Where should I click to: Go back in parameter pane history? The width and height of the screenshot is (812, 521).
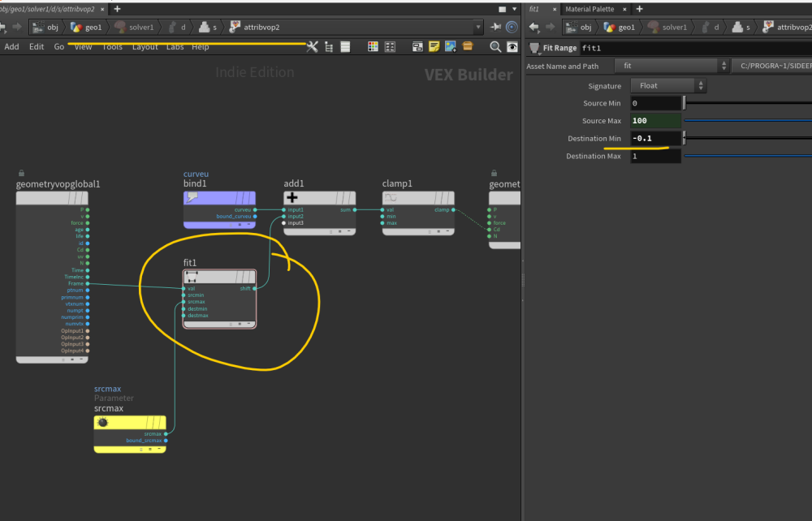534,27
